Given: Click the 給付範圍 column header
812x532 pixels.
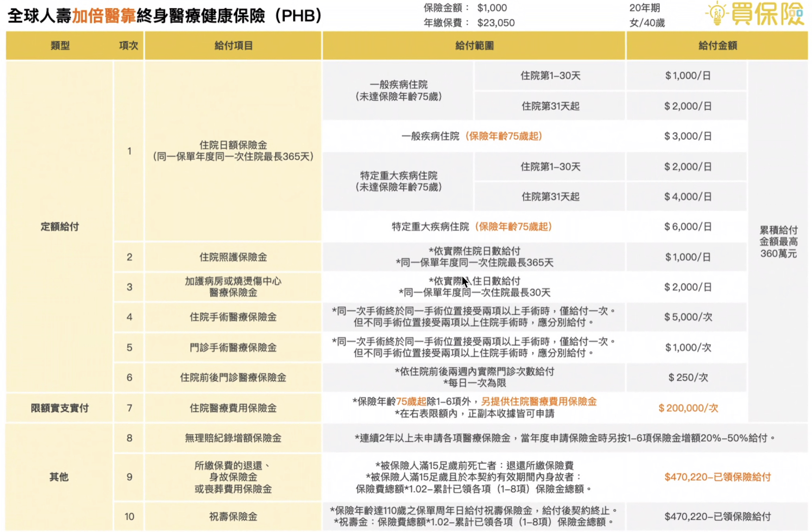Looking at the screenshot, I should (x=475, y=46).
